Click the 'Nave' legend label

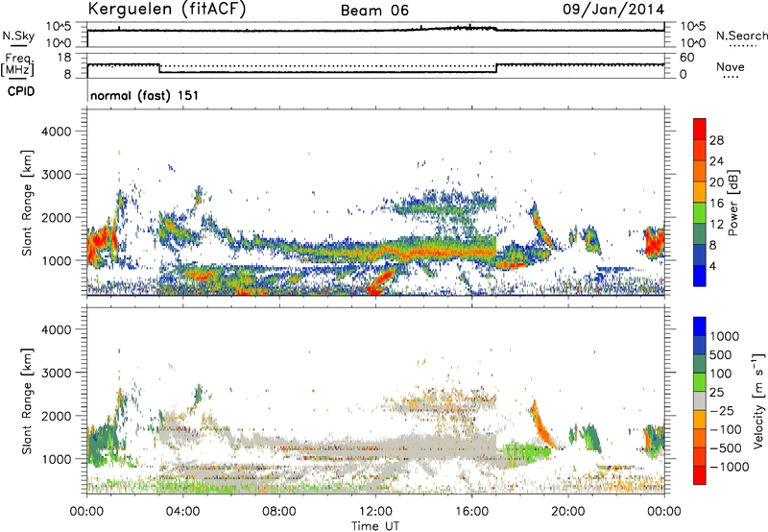731,66
